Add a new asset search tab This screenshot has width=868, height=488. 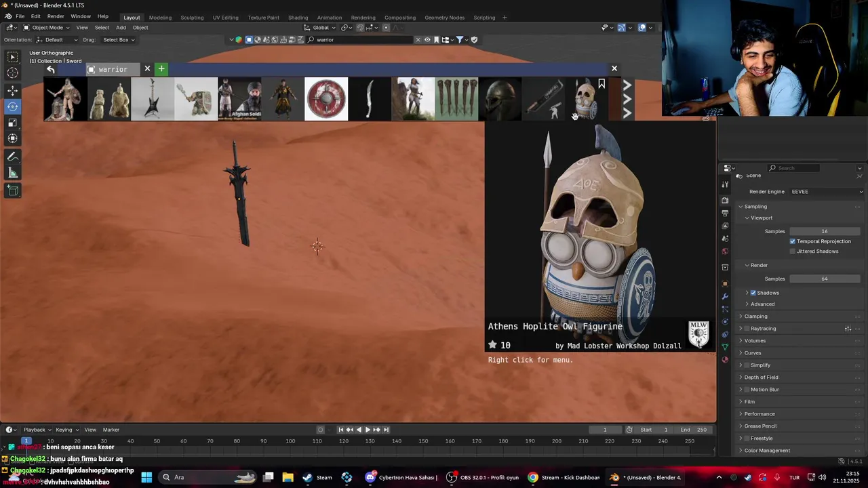click(161, 69)
